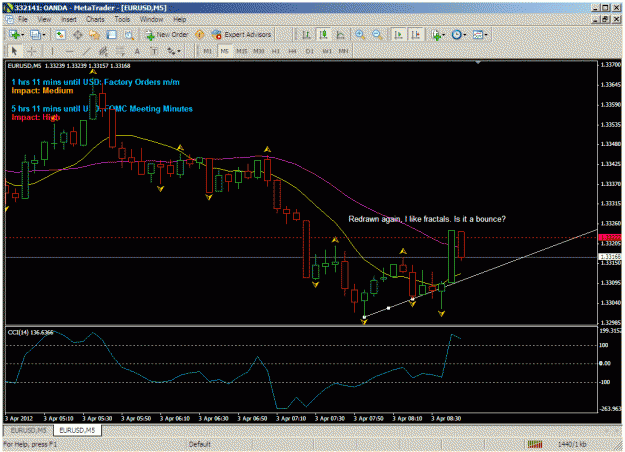Select the Fibonacci Retracement tool

(x=120, y=51)
